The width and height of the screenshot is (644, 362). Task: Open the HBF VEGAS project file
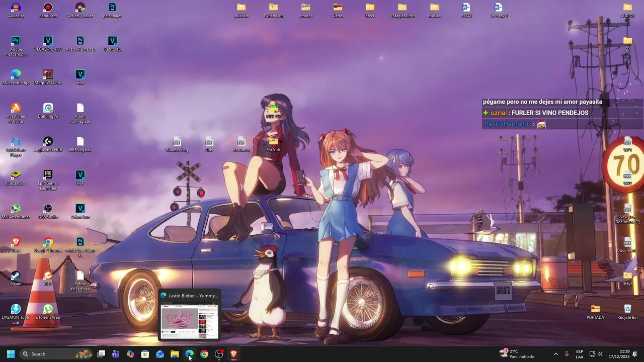(x=80, y=178)
